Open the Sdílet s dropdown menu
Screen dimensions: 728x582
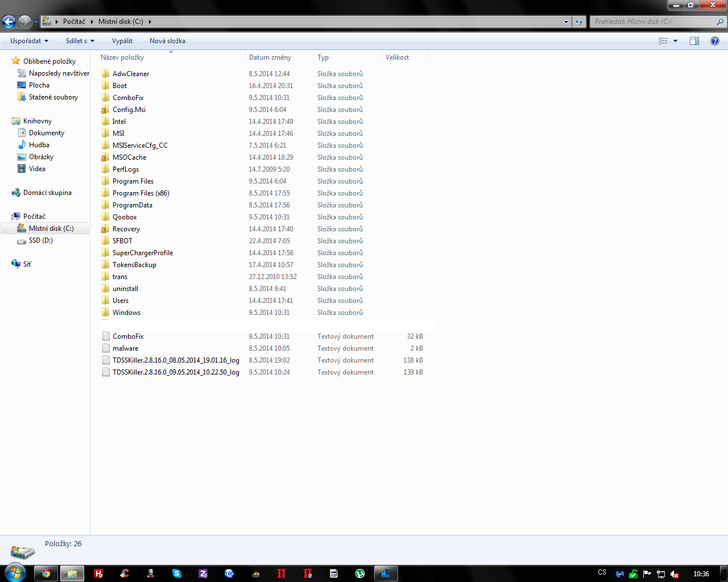pos(80,41)
